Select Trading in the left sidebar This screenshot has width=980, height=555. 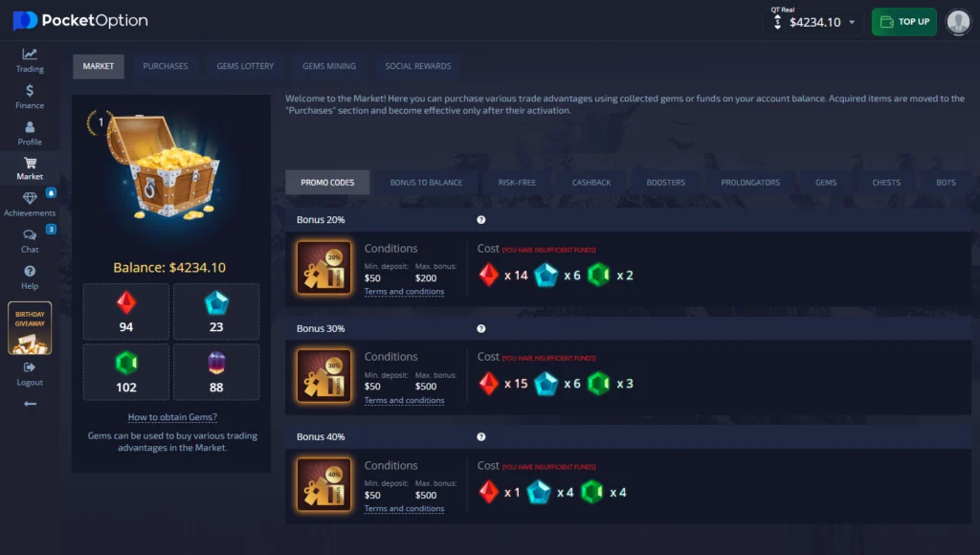30,61
